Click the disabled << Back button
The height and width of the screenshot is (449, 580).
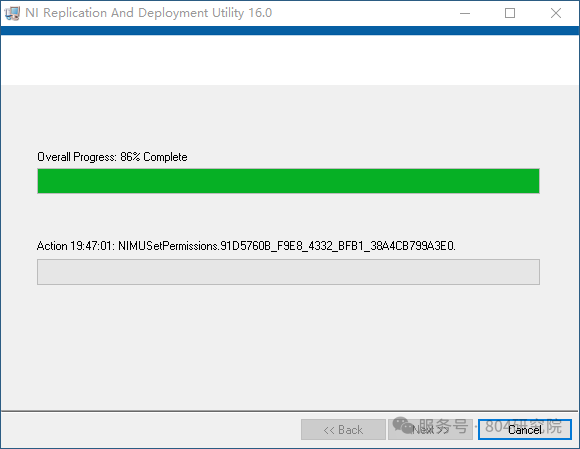343,429
